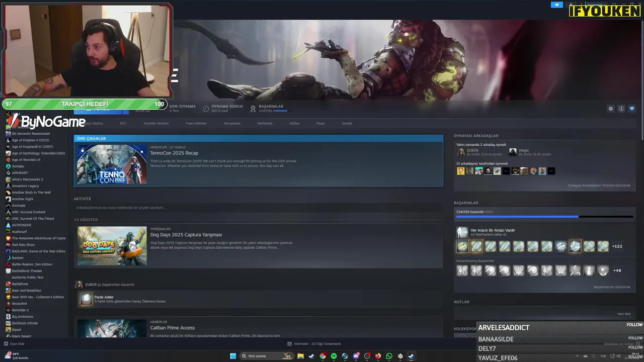Open File Explorer from taskbar

[x=300, y=356]
